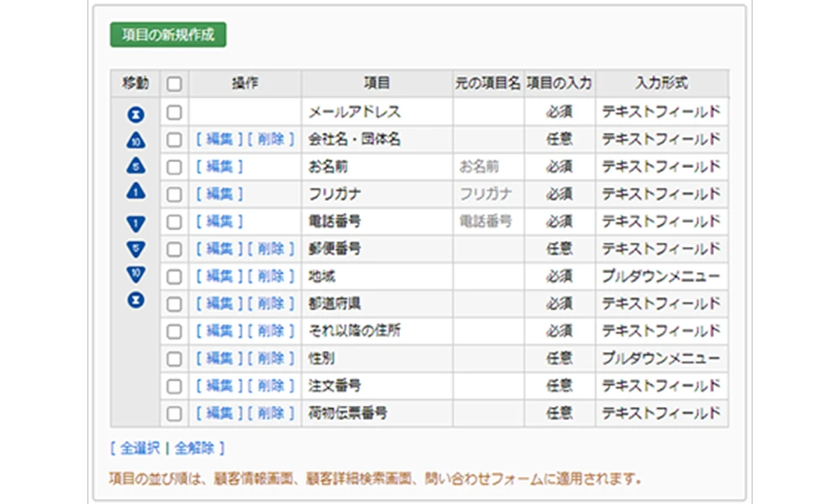
Task: Click the move down 5 rows icon
Action: click(x=135, y=249)
